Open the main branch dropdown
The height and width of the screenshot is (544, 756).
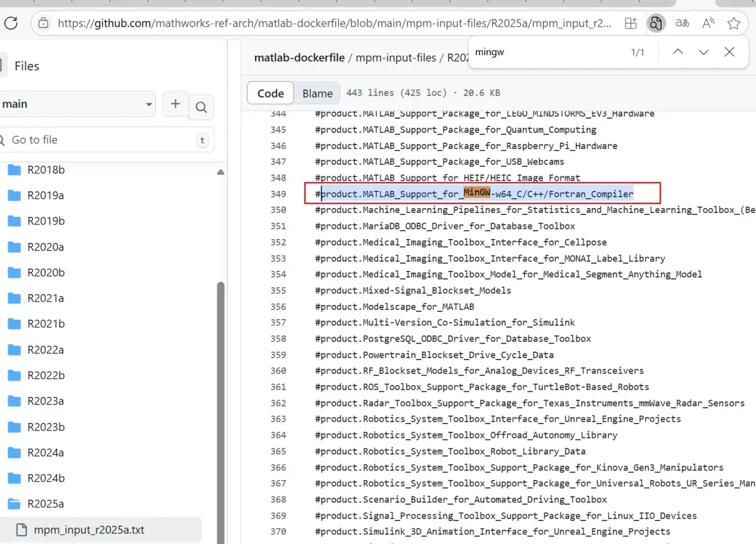point(76,104)
